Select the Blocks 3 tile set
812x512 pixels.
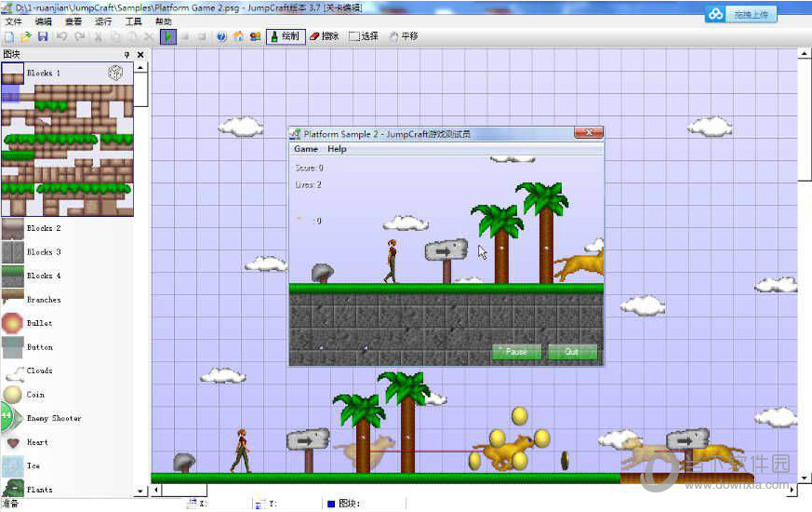(67, 252)
